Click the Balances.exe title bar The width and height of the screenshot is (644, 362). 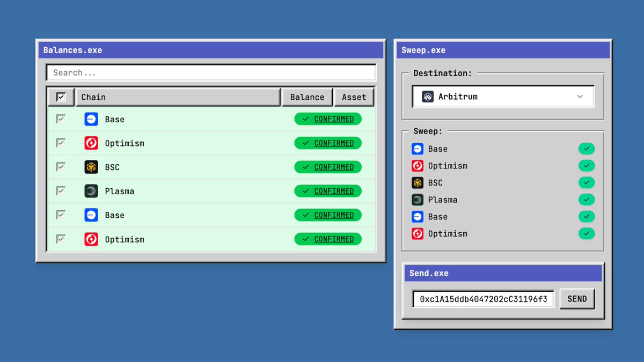pyautogui.click(x=211, y=50)
